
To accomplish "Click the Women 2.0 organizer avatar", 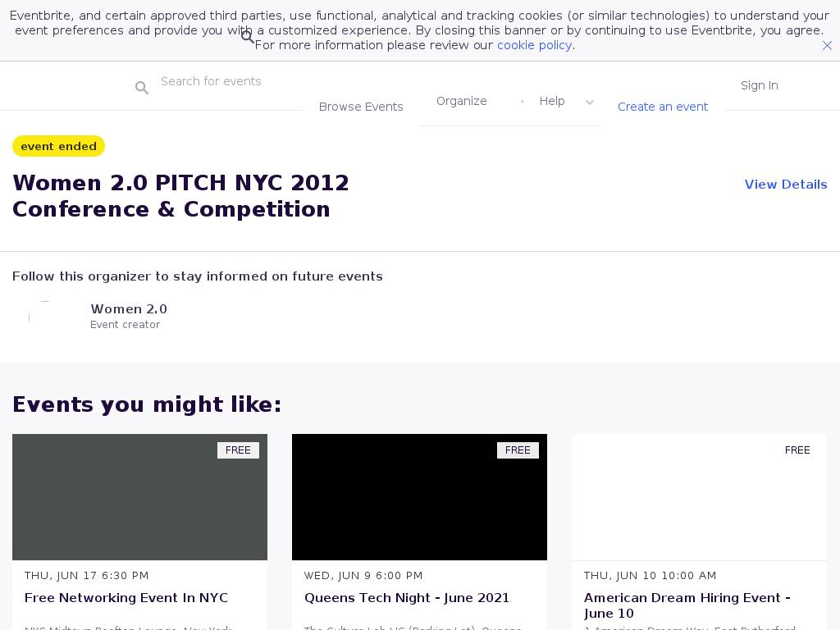I will [45, 317].
